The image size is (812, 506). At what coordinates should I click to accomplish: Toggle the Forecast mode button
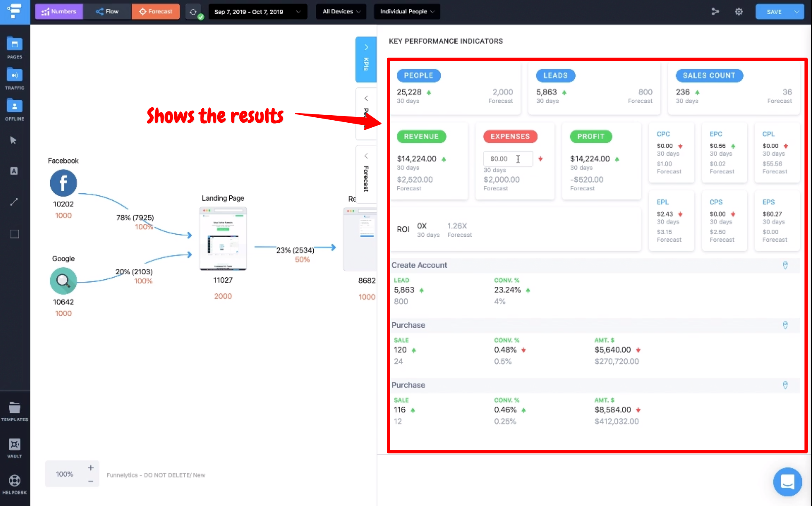pyautogui.click(x=156, y=12)
